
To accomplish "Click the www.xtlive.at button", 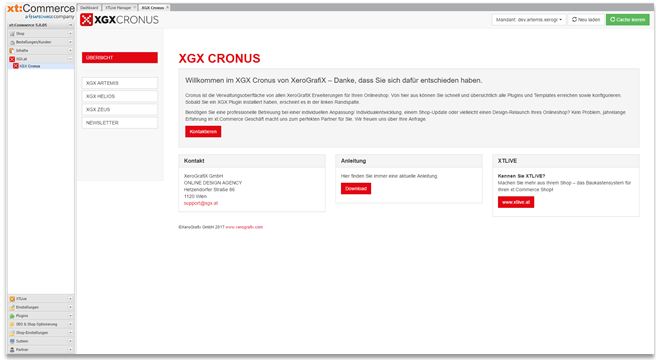I will [x=516, y=202].
